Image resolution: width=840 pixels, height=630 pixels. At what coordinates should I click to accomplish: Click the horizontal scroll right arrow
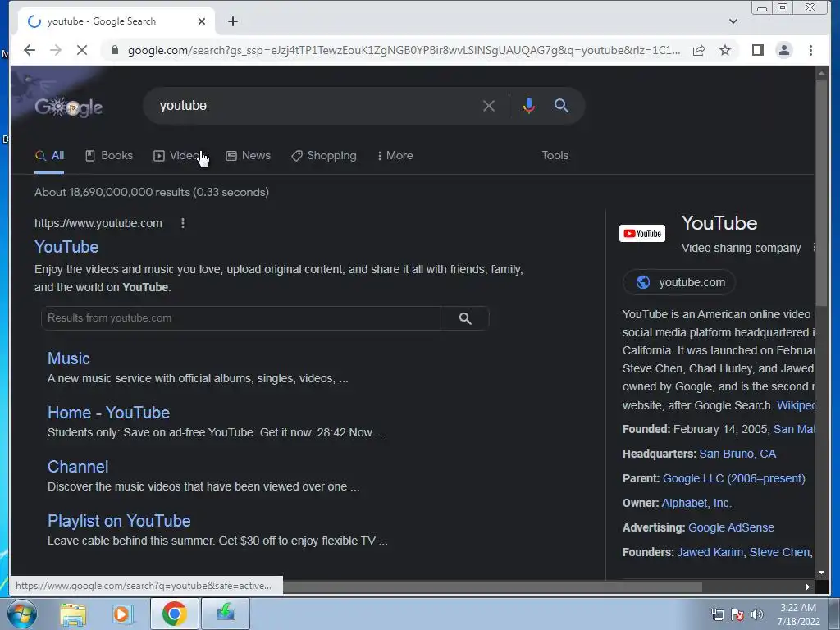click(807, 587)
